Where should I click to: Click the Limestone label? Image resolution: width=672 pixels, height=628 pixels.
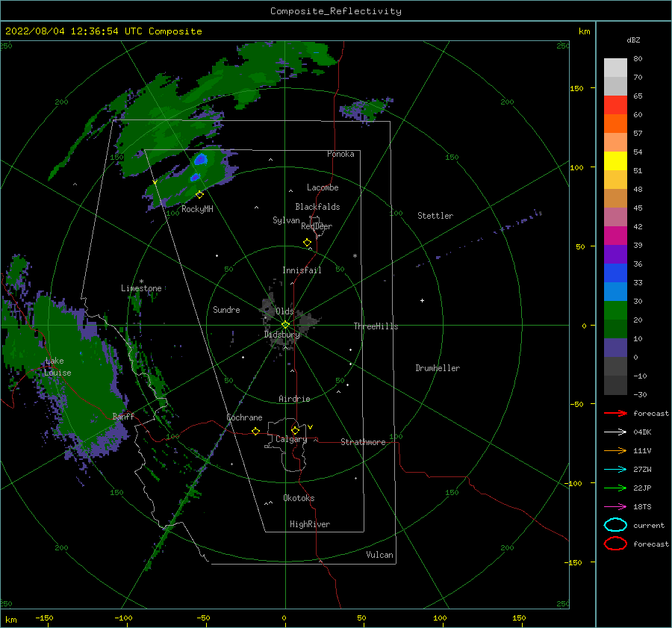tap(141, 288)
